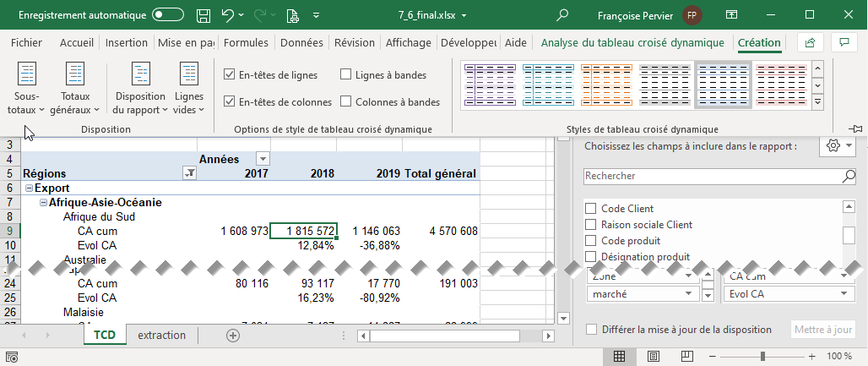Check the Code Client field
This screenshot has width=868, height=366.
pyautogui.click(x=591, y=209)
